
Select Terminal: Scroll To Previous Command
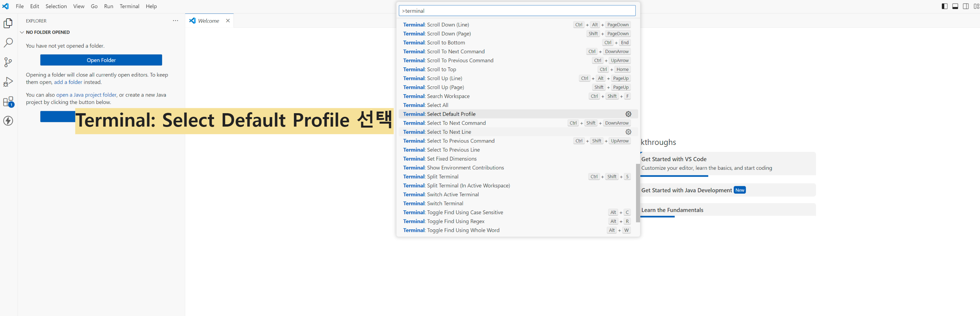point(518,61)
